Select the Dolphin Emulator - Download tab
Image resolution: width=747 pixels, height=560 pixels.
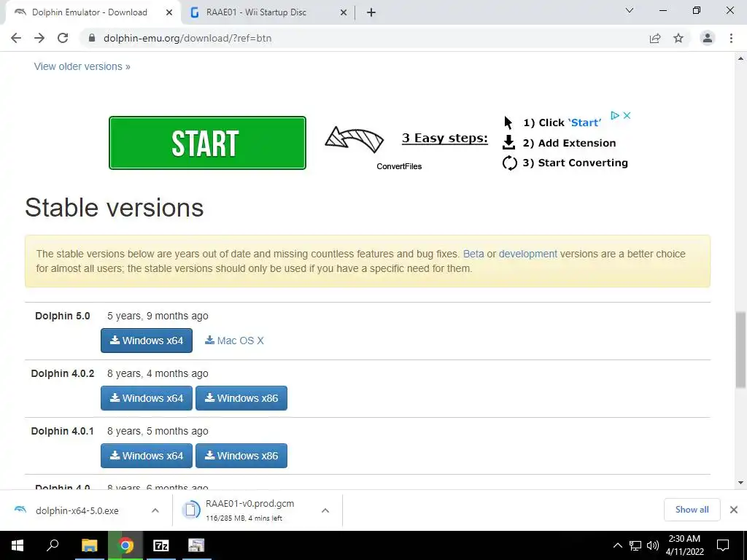[x=90, y=12]
